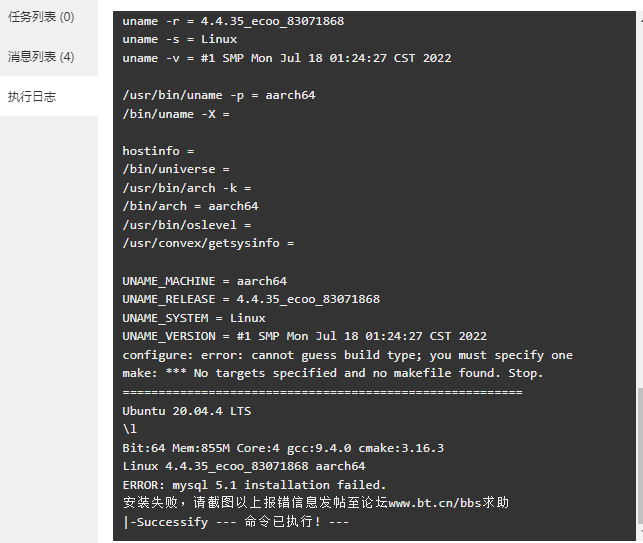Click the 'uname -s = Linux' line

(180, 39)
